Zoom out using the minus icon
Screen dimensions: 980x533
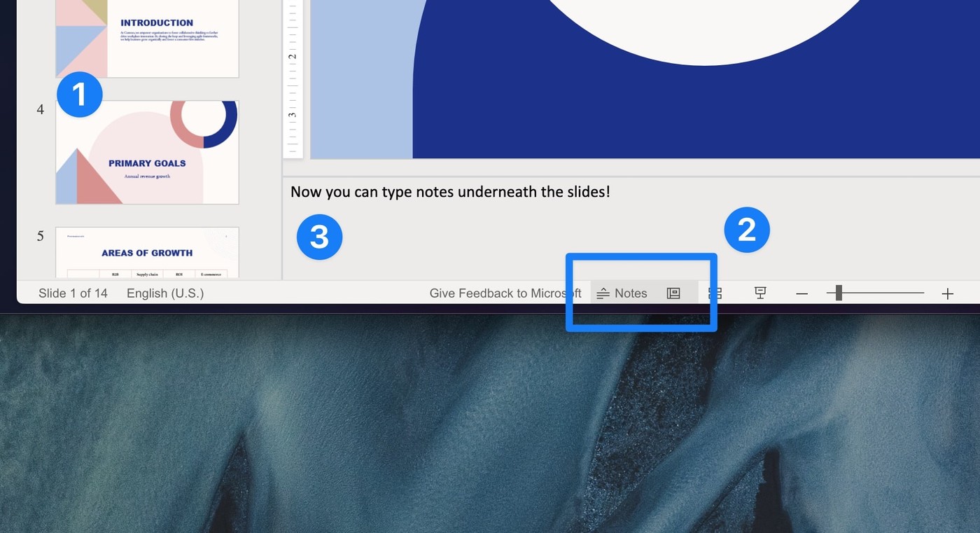point(801,293)
